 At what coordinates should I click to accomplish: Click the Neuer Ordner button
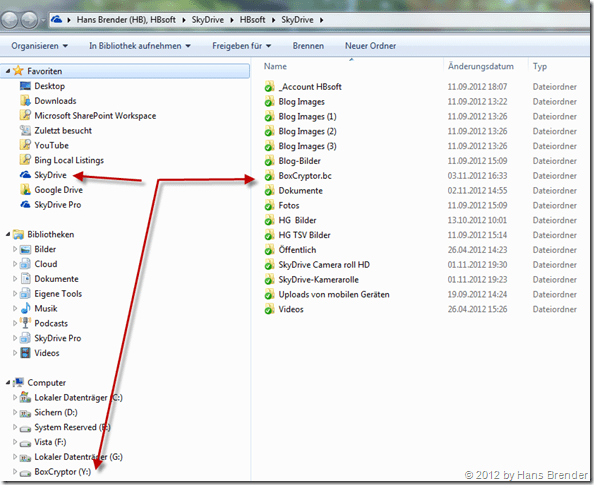[x=370, y=46]
